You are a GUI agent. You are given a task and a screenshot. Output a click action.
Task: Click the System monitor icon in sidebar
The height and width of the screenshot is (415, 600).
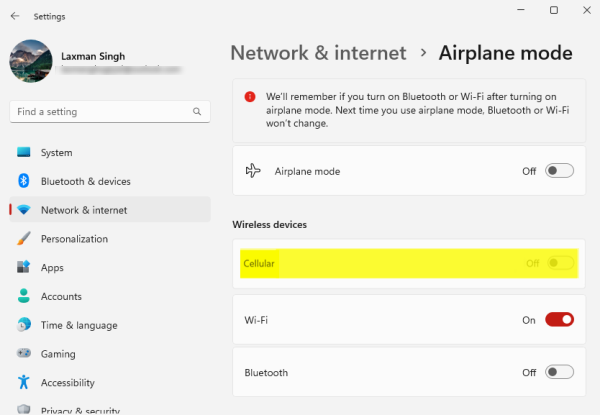(24, 153)
